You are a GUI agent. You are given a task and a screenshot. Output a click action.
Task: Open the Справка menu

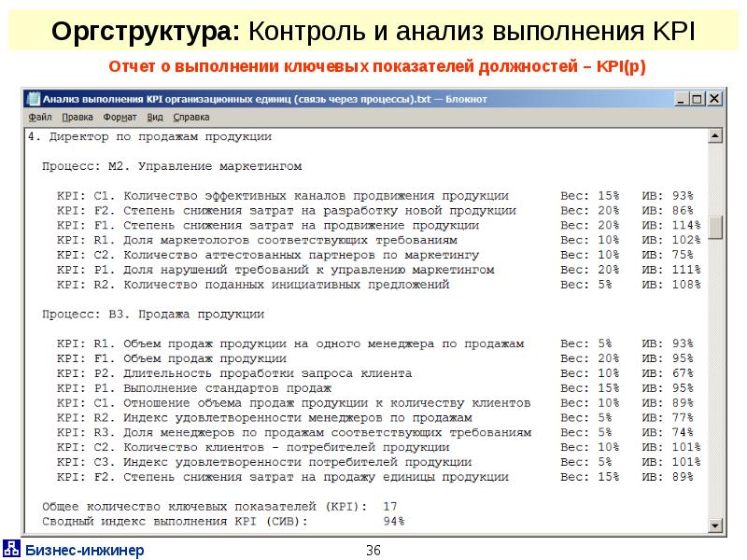pyautogui.click(x=191, y=118)
